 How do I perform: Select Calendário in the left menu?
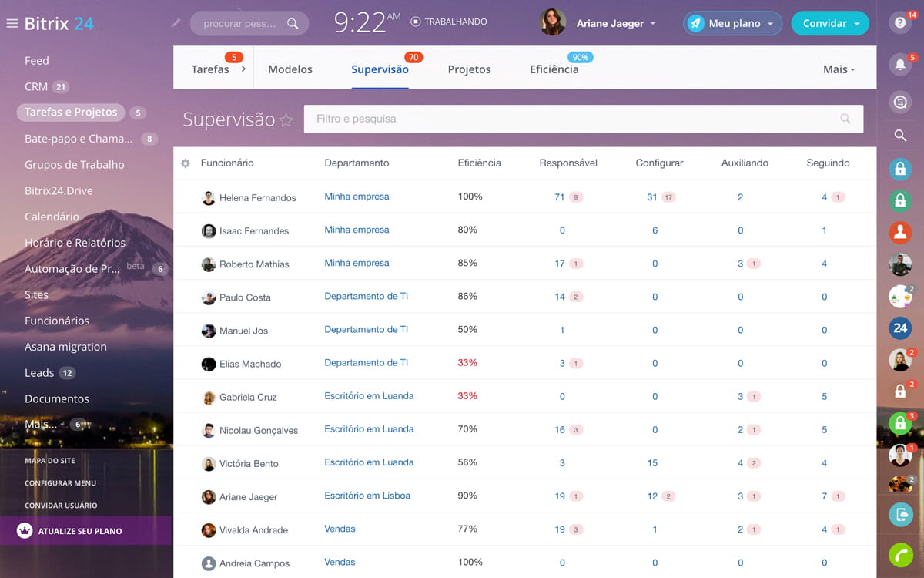coord(52,217)
